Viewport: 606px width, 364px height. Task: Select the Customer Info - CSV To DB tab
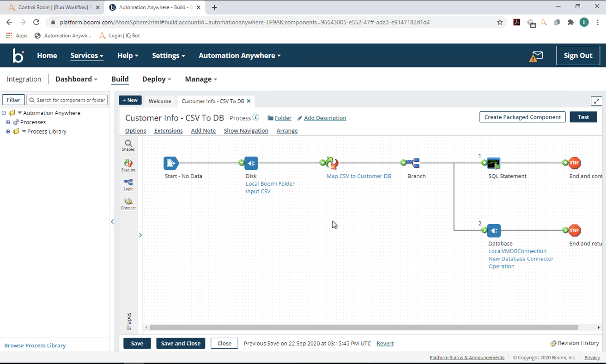213,101
